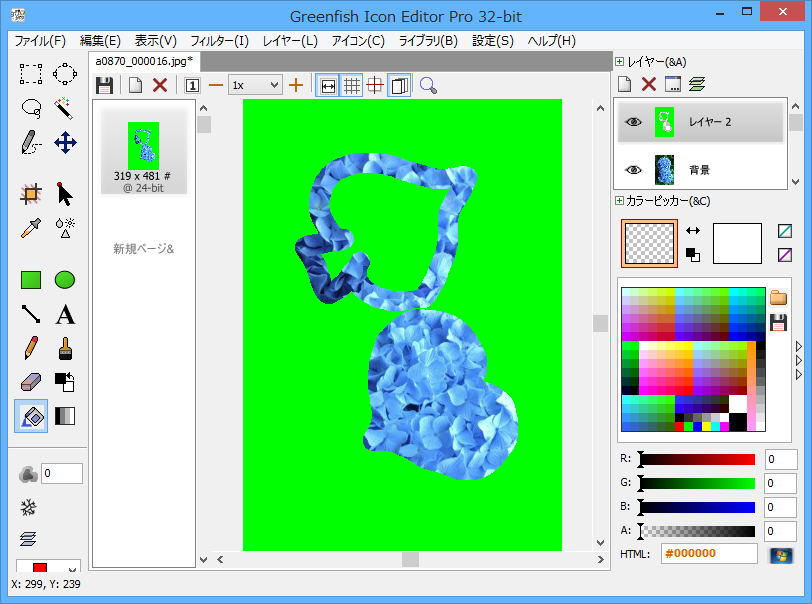Viewport: 812px width, 604px height.
Task: Collapse the レイヤー panel
Action: (x=620, y=62)
